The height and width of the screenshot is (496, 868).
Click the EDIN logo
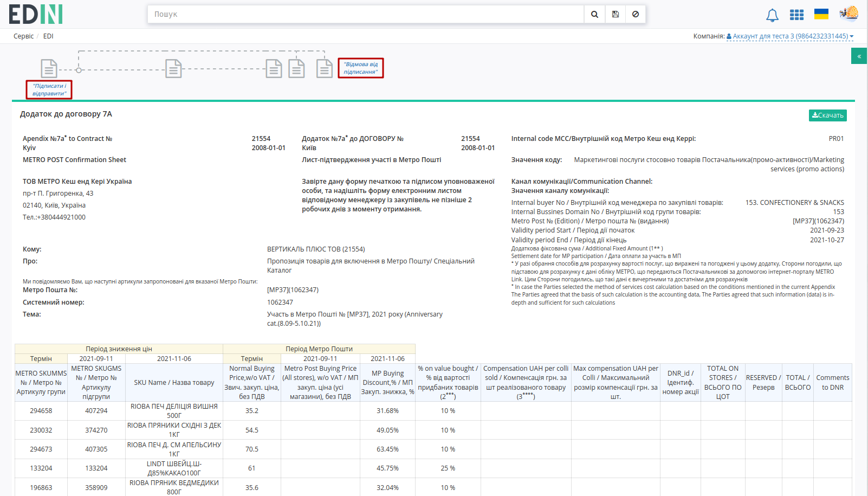36,14
